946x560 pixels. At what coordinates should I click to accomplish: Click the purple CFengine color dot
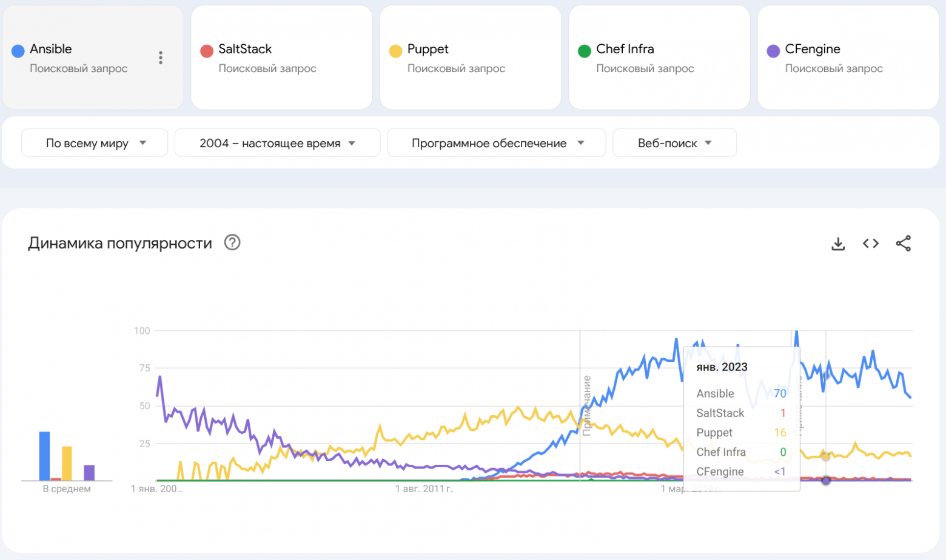773,51
